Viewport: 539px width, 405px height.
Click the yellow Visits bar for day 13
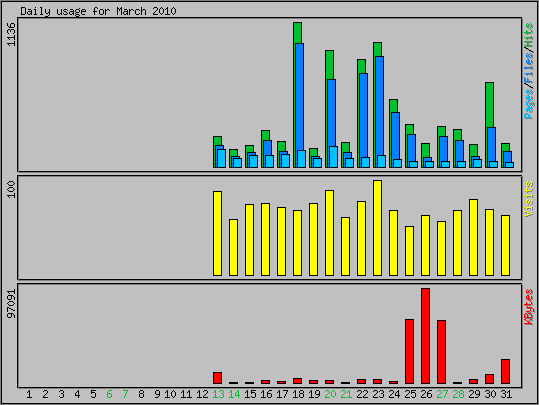pyautogui.click(x=217, y=233)
